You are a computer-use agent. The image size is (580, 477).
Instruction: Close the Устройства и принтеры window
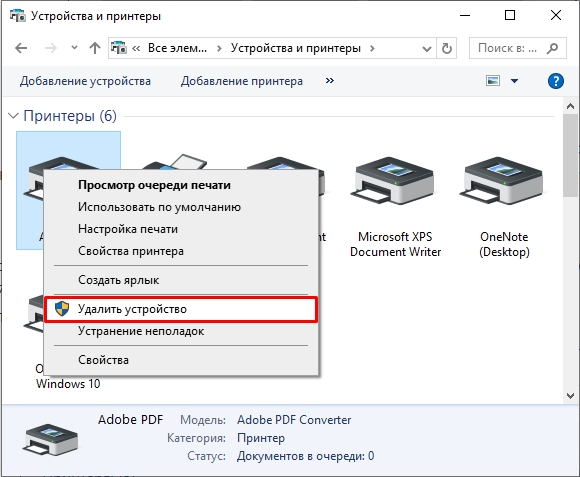tap(556, 16)
